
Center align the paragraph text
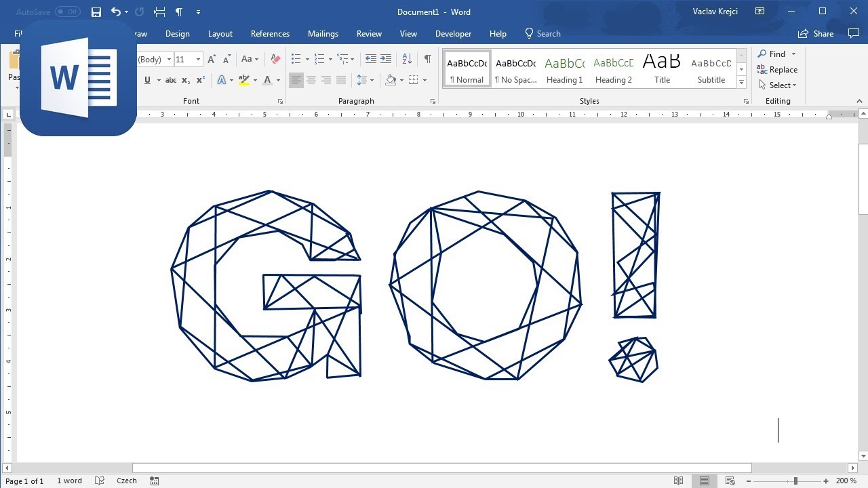point(311,80)
